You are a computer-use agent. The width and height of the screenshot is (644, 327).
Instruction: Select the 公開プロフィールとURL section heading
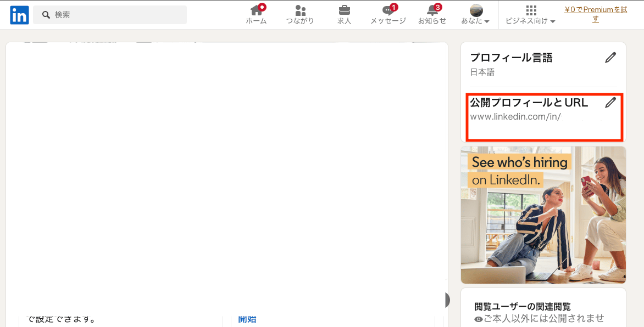(529, 102)
